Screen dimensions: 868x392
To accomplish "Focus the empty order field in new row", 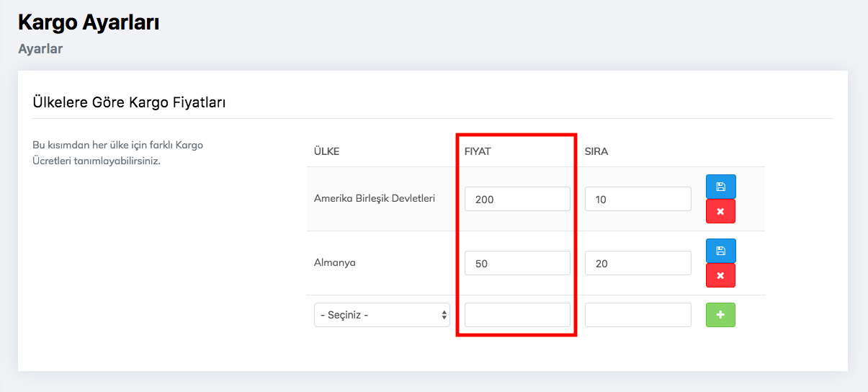I will click(x=637, y=315).
